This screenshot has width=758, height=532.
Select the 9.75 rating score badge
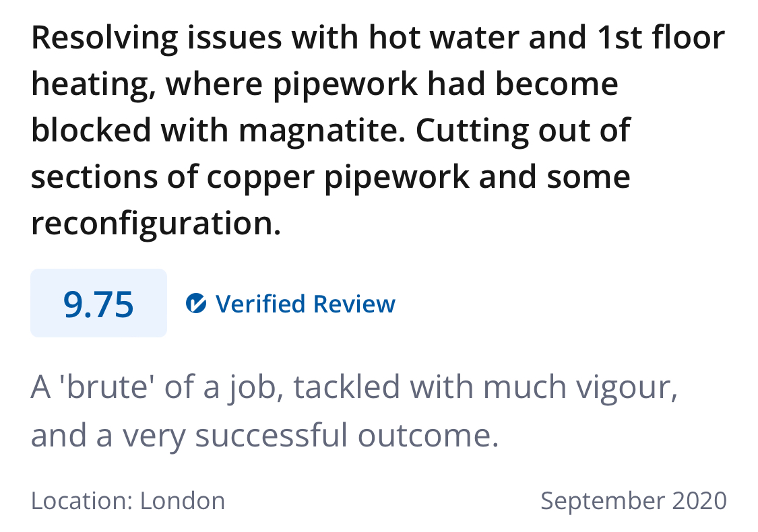pos(98,303)
